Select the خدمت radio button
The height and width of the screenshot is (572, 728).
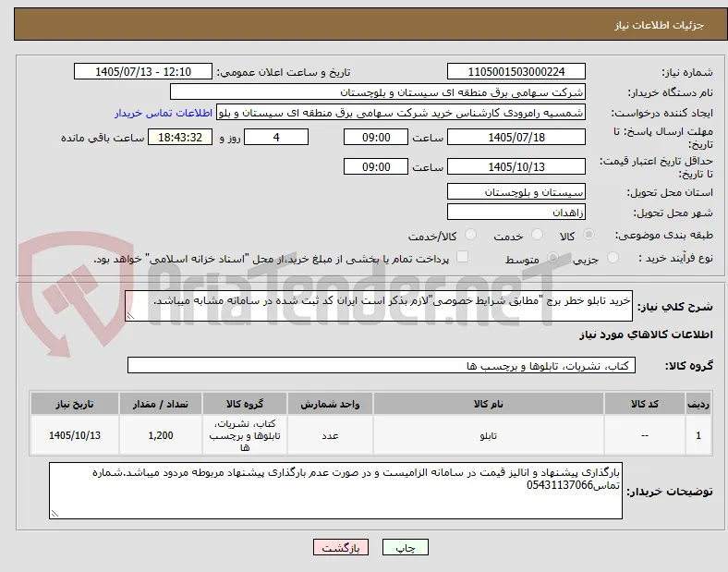point(537,235)
